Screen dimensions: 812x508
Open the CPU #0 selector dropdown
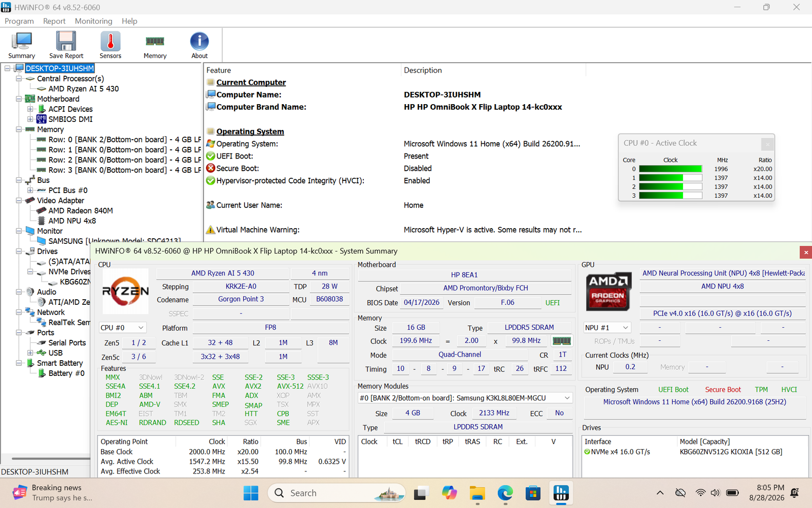pyautogui.click(x=122, y=328)
